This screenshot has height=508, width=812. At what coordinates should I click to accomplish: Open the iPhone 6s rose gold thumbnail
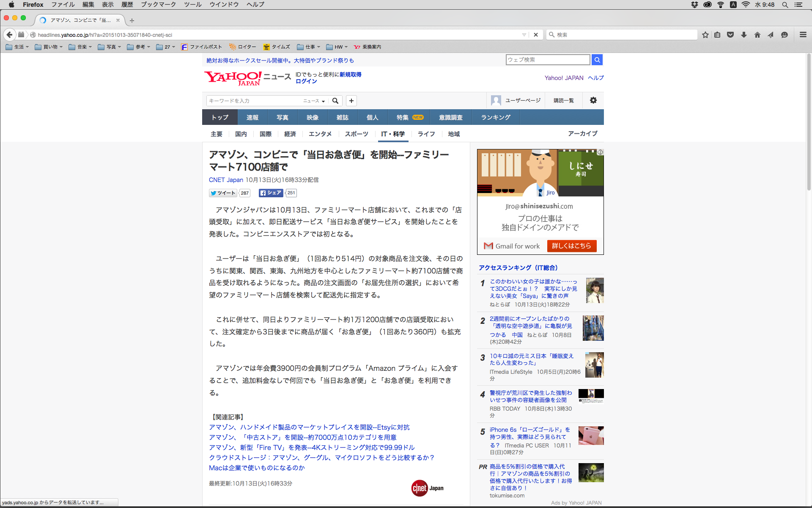pyautogui.click(x=591, y=436)
